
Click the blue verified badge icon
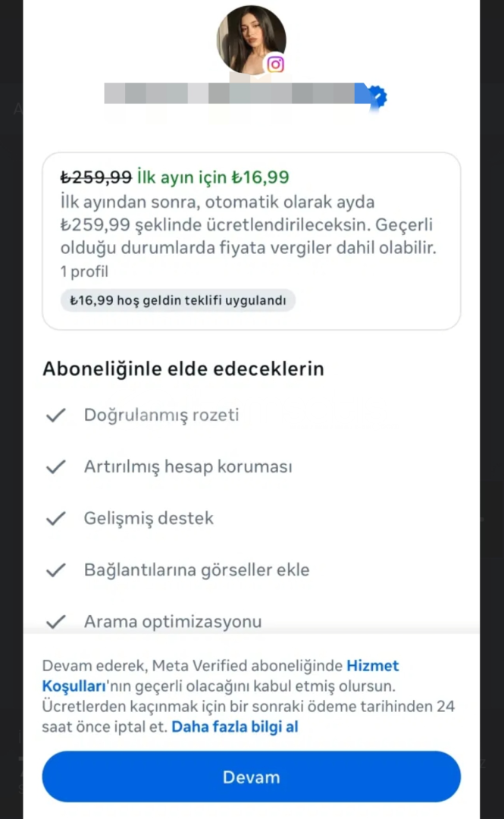coord(377,96)
